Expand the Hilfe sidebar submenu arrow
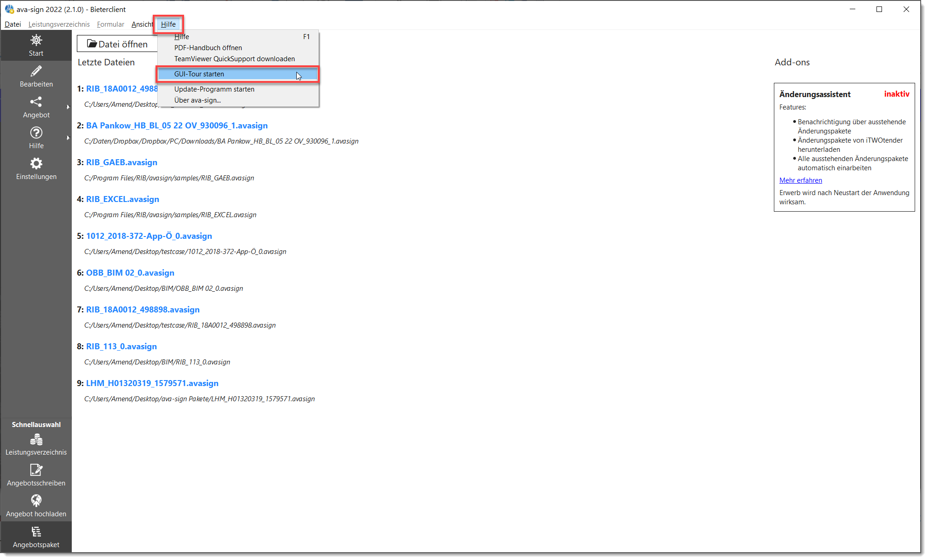This screenshot has height=560, width=928. (x=68, y=138)
